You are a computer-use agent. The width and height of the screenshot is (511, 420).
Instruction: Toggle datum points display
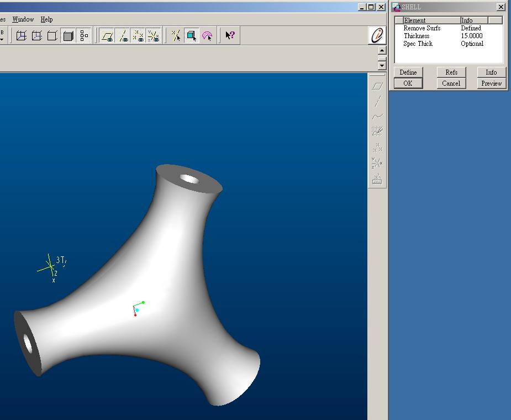point(138,35)
